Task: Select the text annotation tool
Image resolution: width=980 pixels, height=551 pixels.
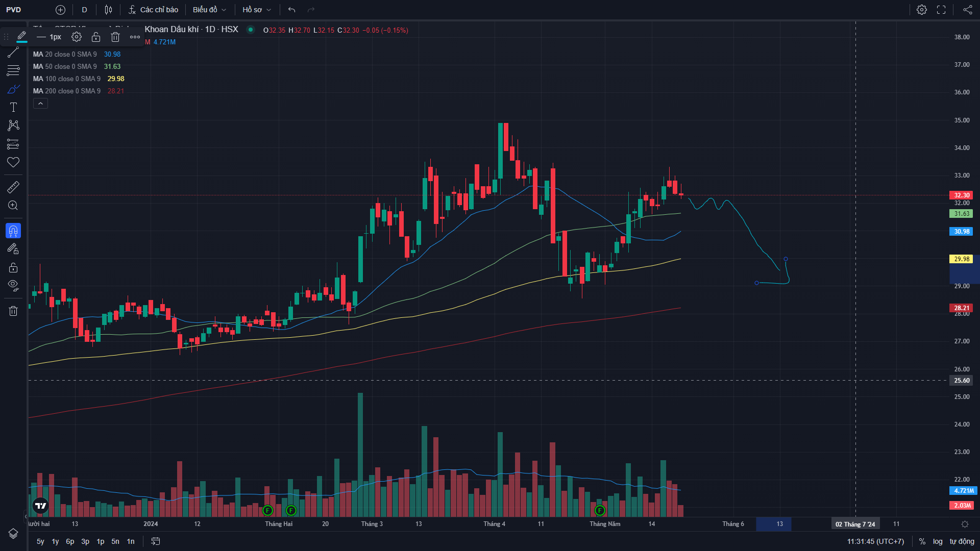Action: point(13,107)
